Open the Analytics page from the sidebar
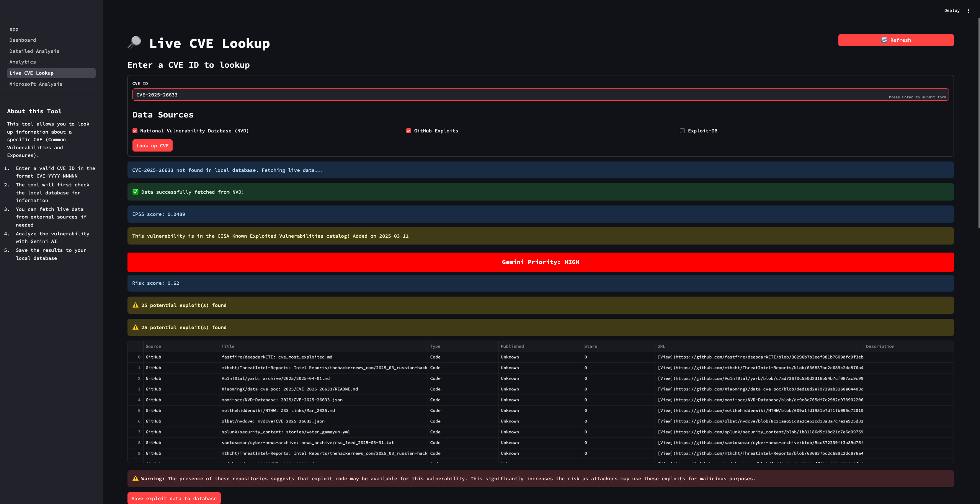Image resolution: width=980 pixels, height=504 pixels. point(23,62)
